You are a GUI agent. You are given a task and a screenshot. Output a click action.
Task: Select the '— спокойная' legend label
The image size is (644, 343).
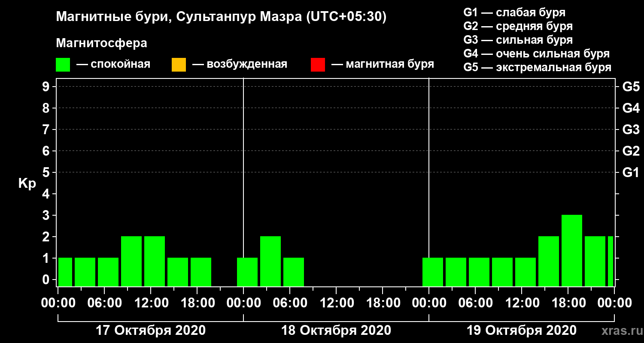[113, 65]
